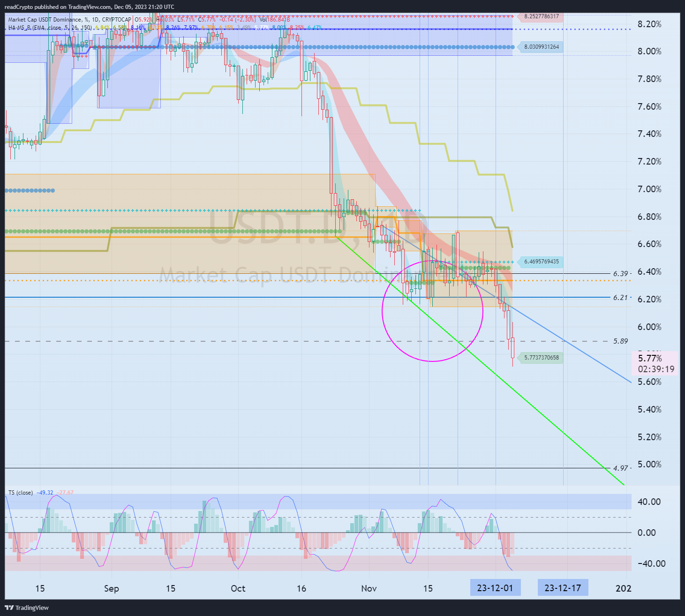Viewport: 685px width, 616px height.
Task: Click the 6.00% price axis label
Action: coord(649,327)
